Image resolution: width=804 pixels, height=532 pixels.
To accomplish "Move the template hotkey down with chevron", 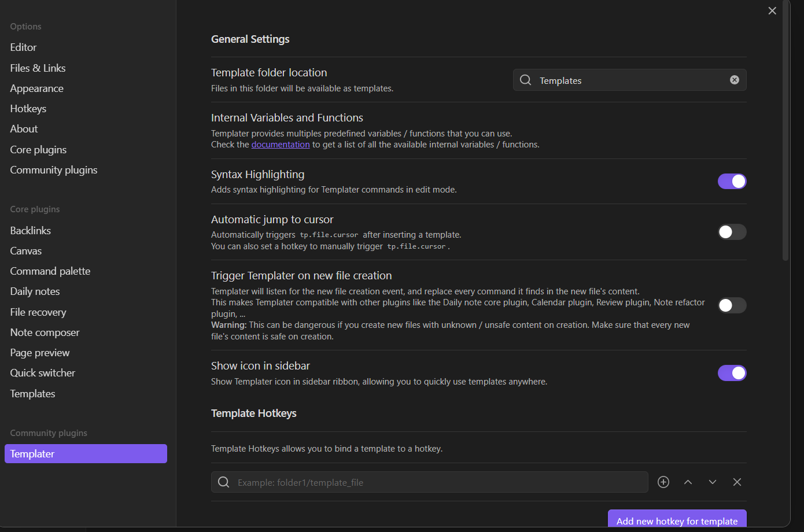I will click(713, 482).
